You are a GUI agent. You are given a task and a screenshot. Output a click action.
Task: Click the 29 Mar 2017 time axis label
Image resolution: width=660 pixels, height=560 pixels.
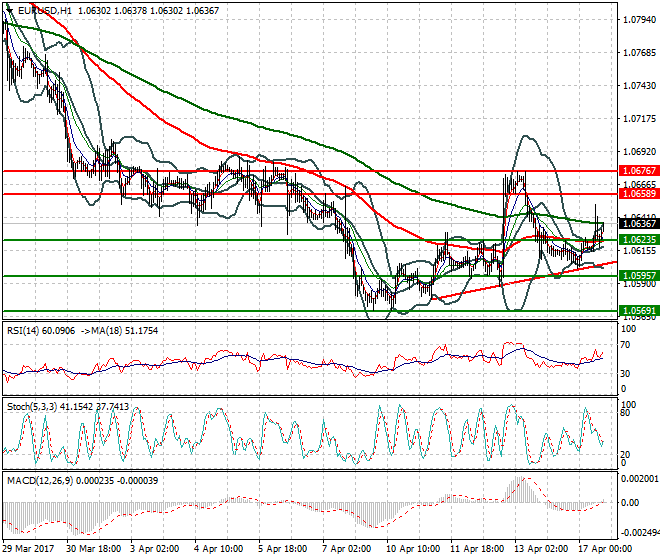(x=28, y=549)
